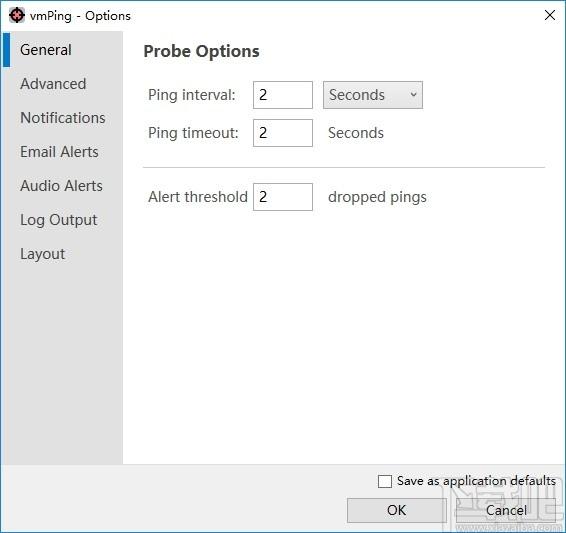Click the Save as application defaults label
Image resolution: width=566 pixels, height=533 pixels.
[476, 481]
